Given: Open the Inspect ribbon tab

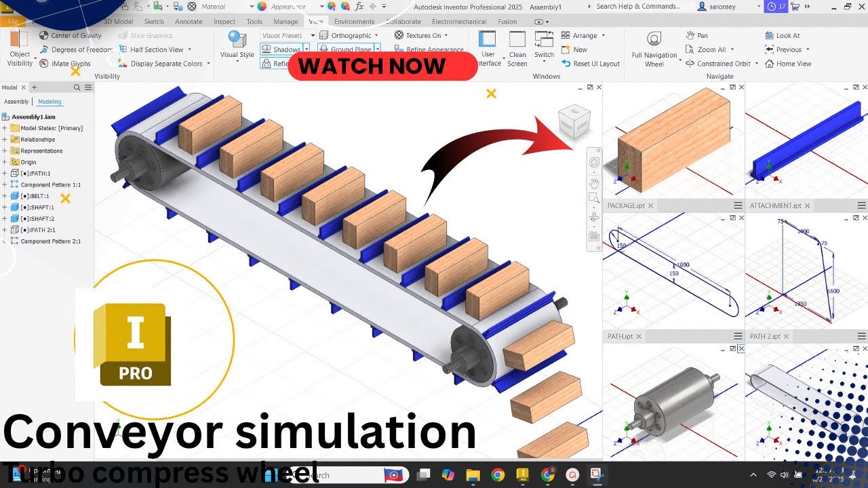Looking at the screenshot, I should tap(224, 22).
